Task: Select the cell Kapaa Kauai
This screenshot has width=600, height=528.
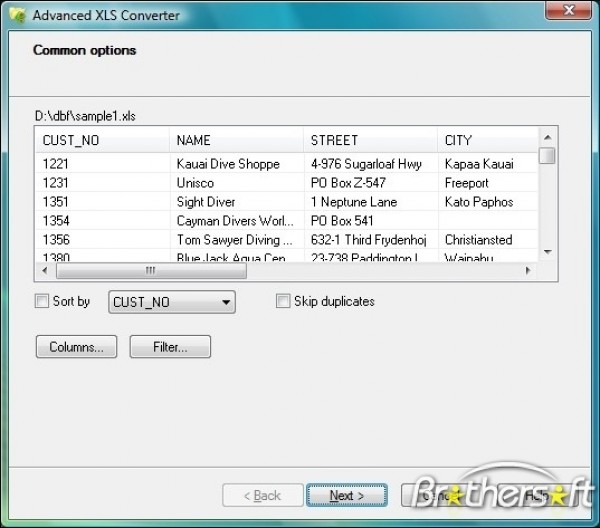Action: 488,164
